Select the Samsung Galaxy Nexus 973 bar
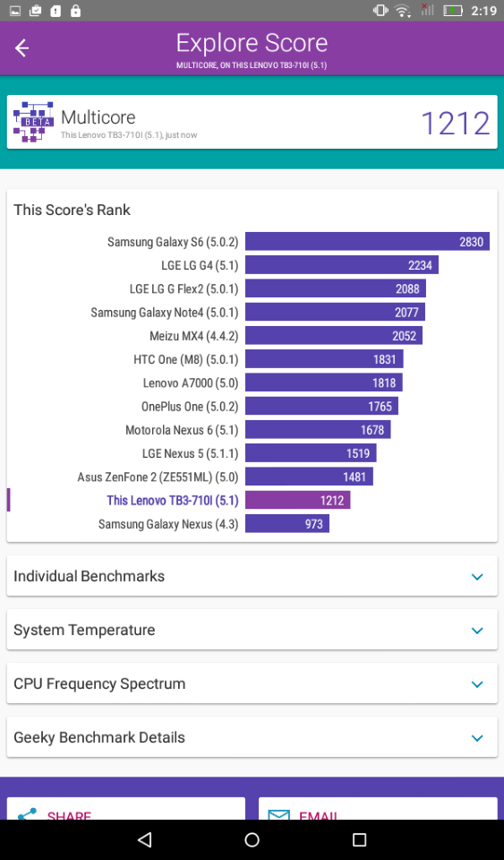The image size is (504, 860). (287, 524)
